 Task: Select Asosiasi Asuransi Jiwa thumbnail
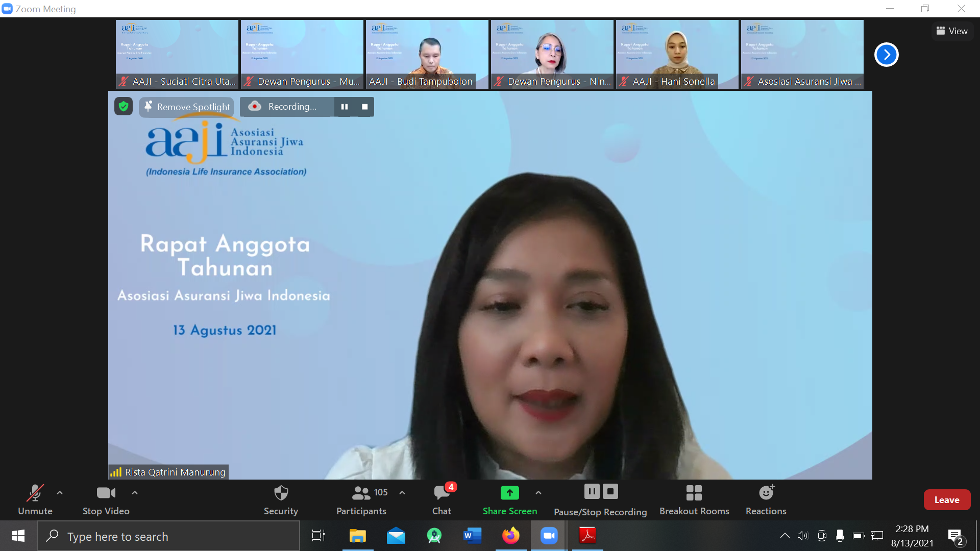(x=802, y=54)
